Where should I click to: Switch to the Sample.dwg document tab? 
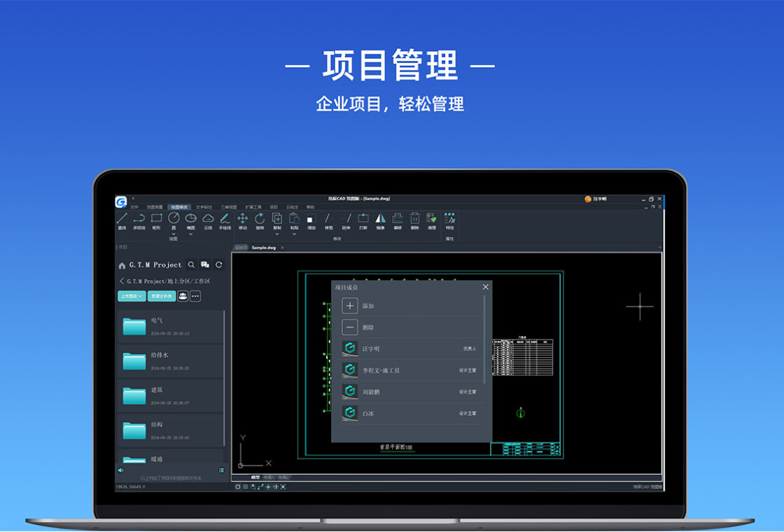click(x=263, y=248)
